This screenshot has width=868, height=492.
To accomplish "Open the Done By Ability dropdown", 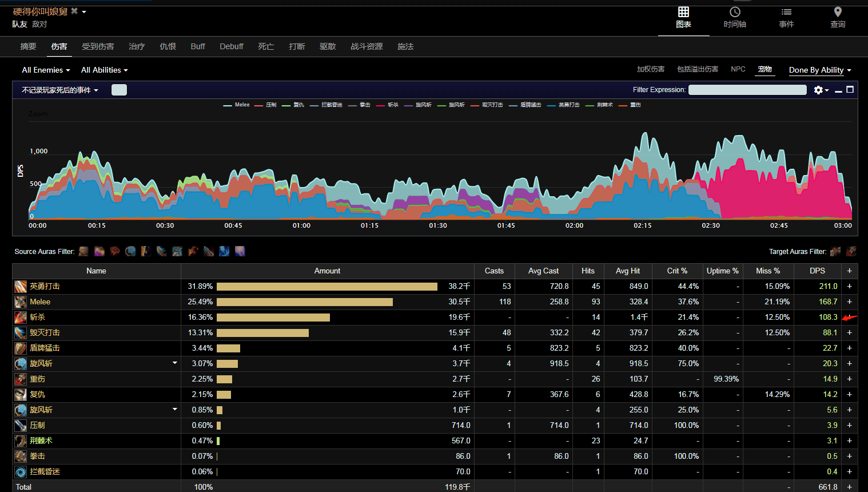I will (x=820, y=70).
